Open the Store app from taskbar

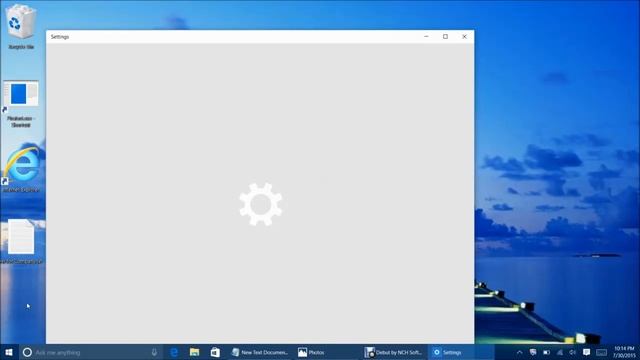(x=215, y=352)
